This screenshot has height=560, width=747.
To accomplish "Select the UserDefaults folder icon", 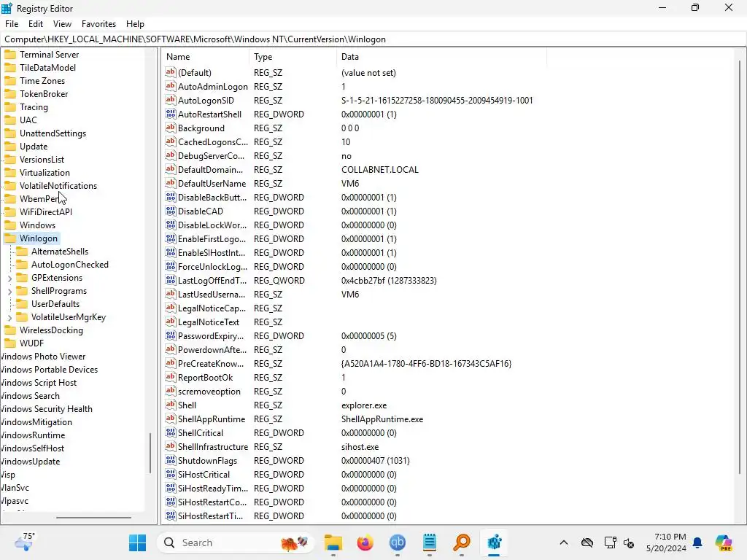I will (22, 304).
